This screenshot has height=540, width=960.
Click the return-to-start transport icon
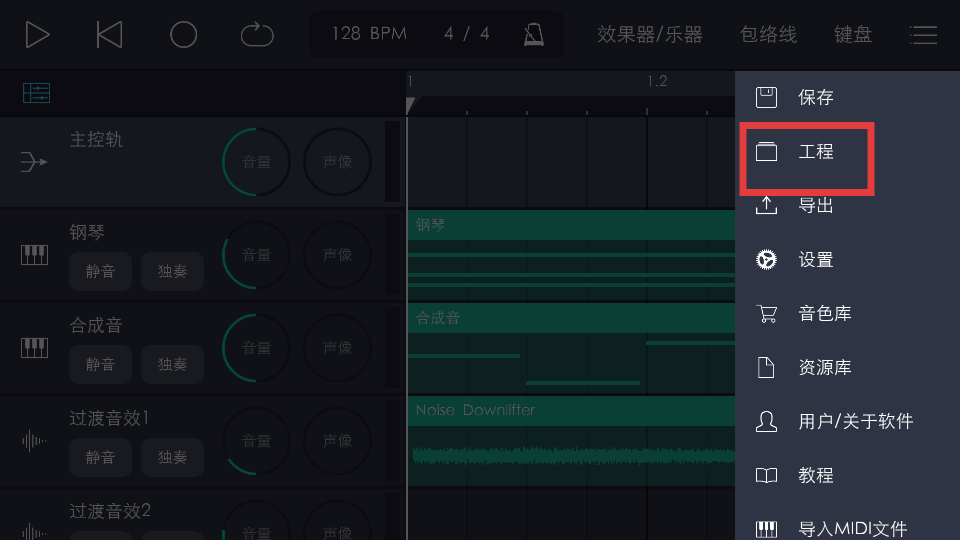tap(109, 35)
